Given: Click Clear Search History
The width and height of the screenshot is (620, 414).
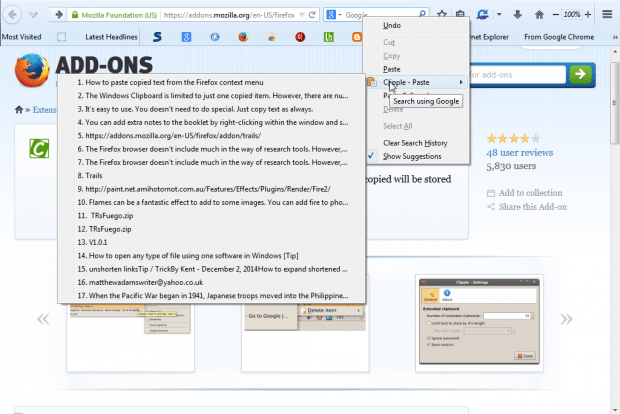Looking at the screenshot, I should pos(416,143).
